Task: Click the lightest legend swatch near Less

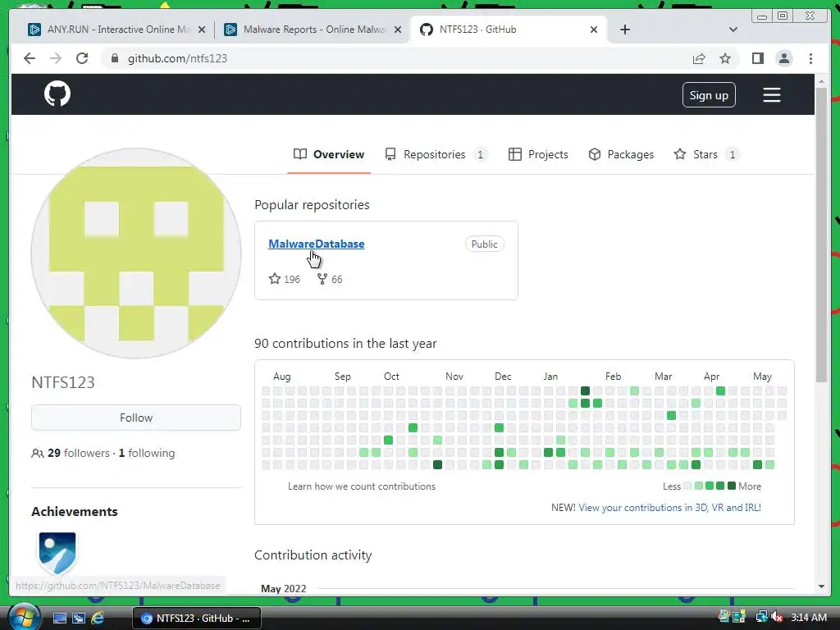Action: click(687, 486)
